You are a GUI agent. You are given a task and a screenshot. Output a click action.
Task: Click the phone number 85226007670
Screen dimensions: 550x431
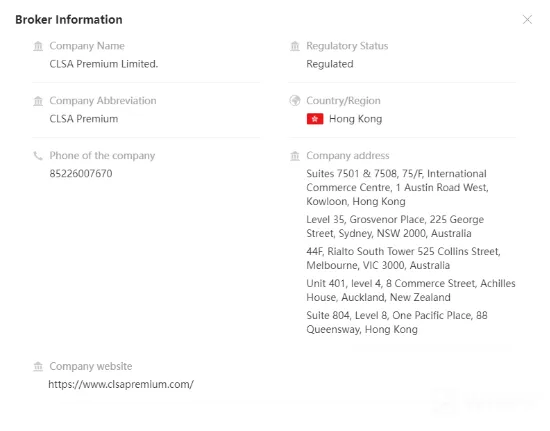point(81,174)
